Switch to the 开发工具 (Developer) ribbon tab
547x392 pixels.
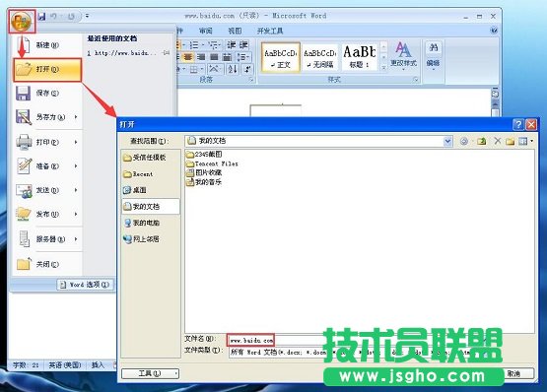tap(270, 31)
